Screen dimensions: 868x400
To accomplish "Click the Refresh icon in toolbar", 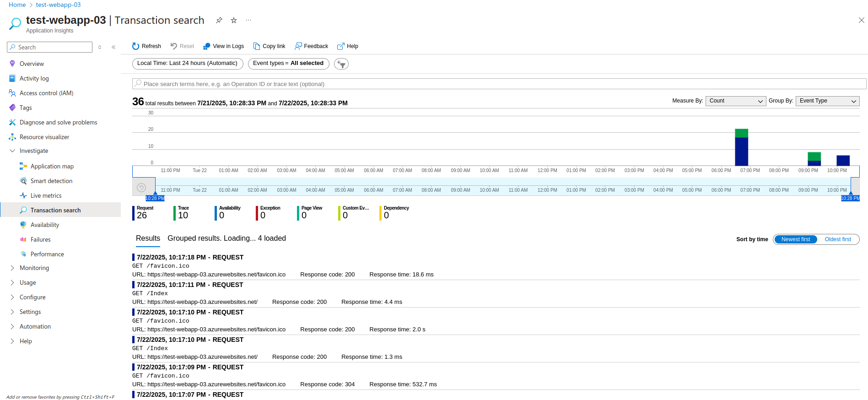I will [136, 46].
